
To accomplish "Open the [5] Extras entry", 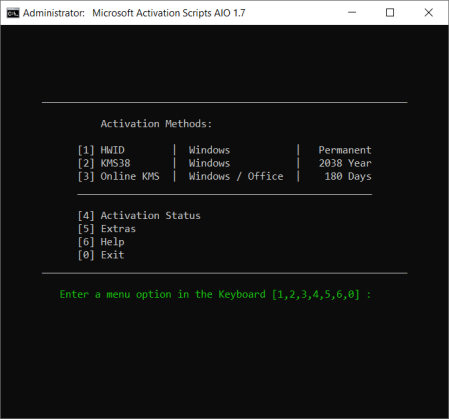I will (x=107, y=229).
